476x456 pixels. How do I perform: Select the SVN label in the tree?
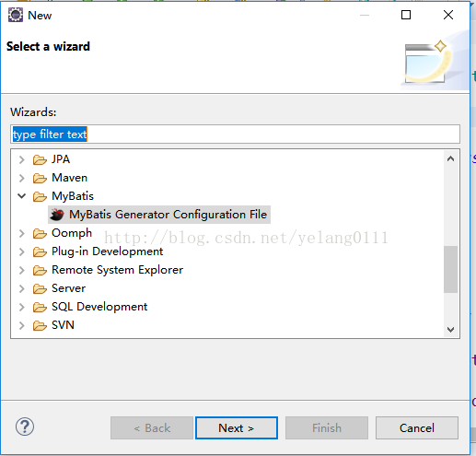63,325
